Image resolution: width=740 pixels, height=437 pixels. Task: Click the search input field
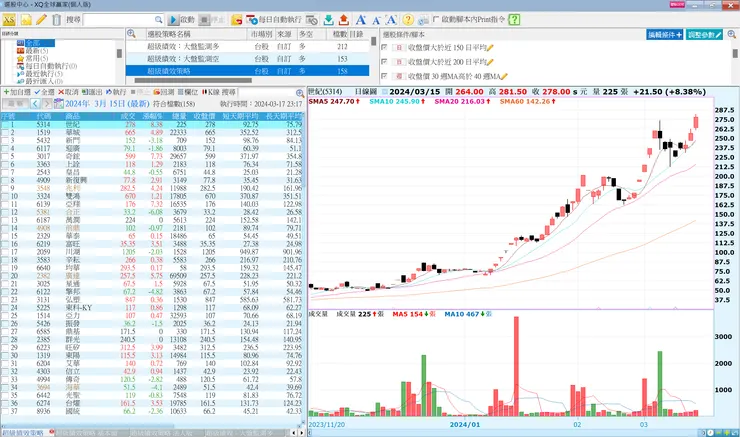pos(119,20)
